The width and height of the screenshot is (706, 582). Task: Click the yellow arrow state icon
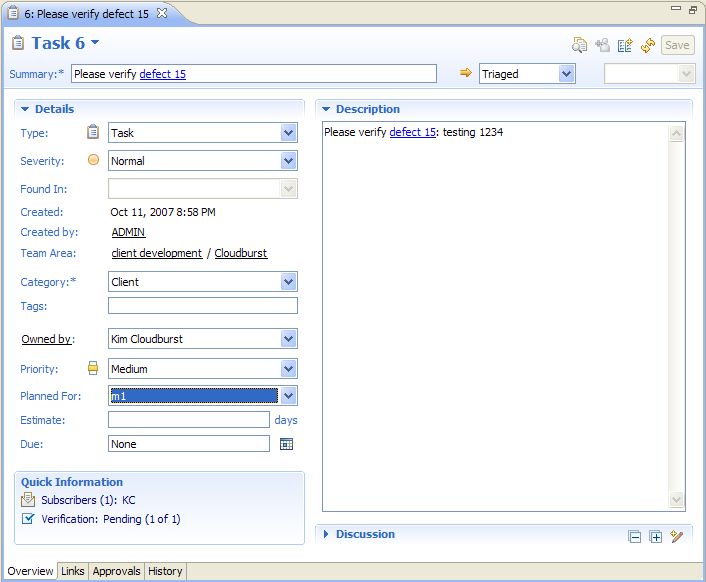coord(466,72)
